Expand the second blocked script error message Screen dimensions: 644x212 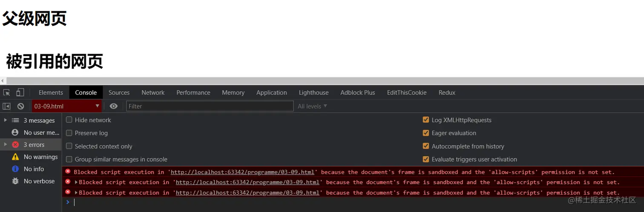pos(76,182)
